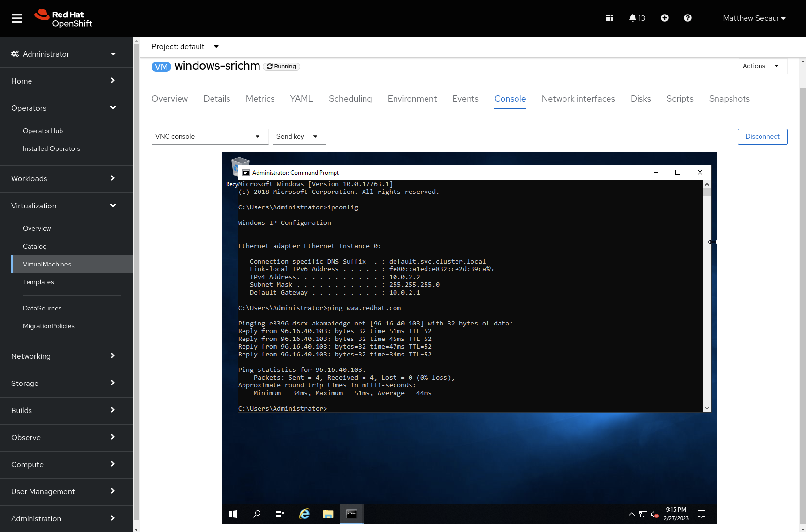
Task: Switch to the Network interfaces tab
Action: pyautogui.click(x=578, y=99)
